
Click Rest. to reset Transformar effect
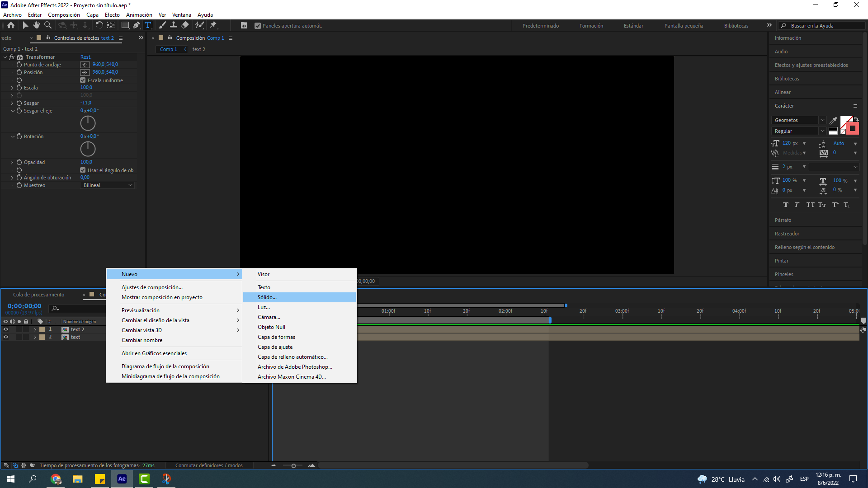pyautogui.click(x=85, y=57)
